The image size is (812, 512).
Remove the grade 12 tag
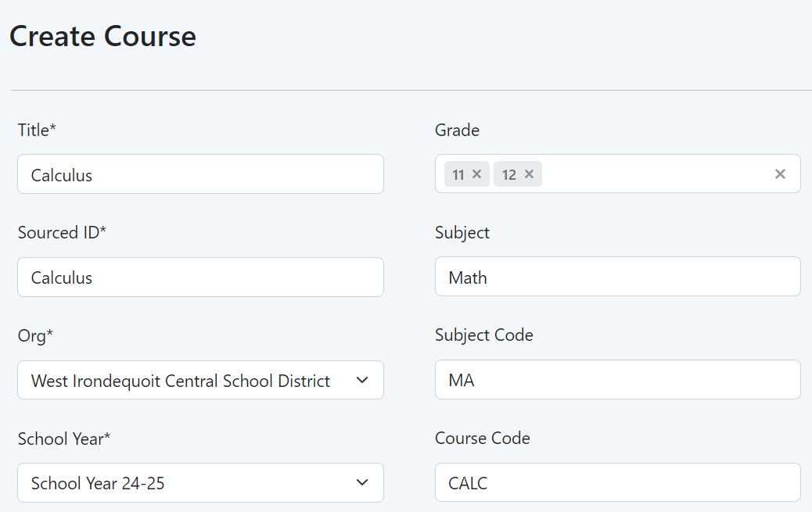pos(529,174)
